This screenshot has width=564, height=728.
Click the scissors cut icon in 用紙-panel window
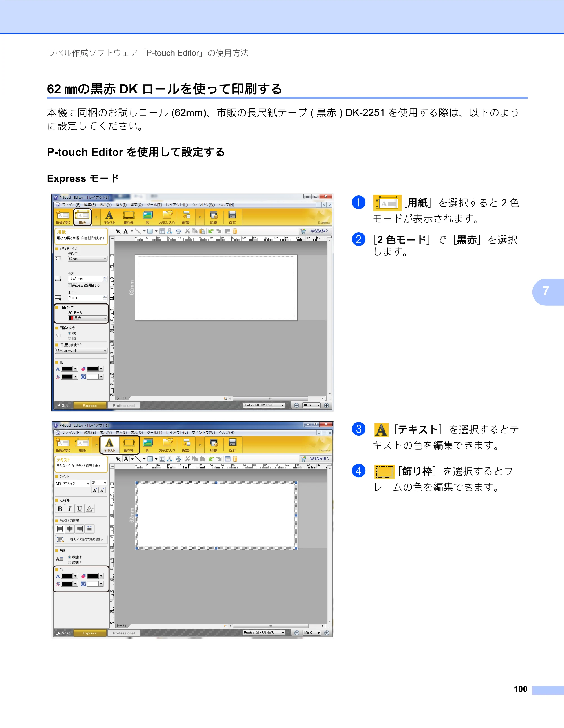click(x=187, y=231)
